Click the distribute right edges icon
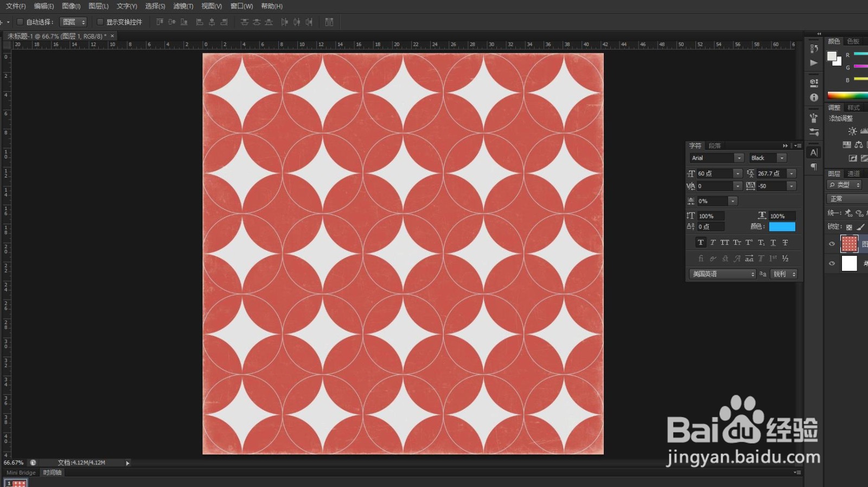Screen dimensions: 868x487 (309, 22)
